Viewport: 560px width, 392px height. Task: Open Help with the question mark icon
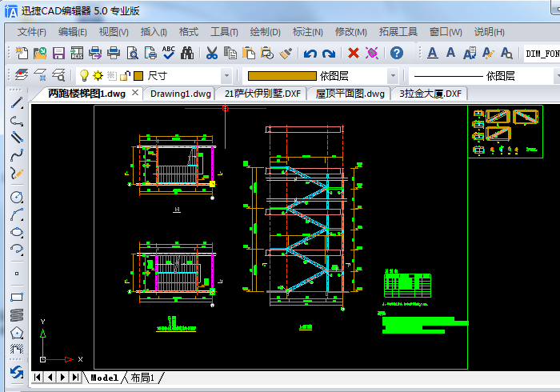(397, 53)
